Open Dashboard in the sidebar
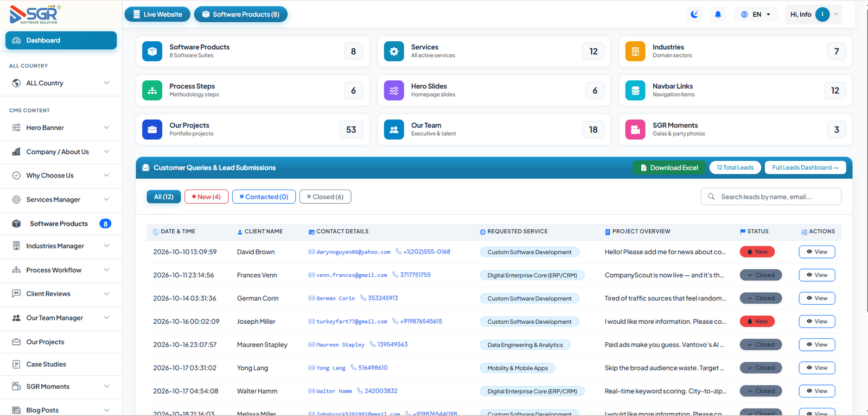This screenshot has height=416, width=868. click(x=61, y=40)
